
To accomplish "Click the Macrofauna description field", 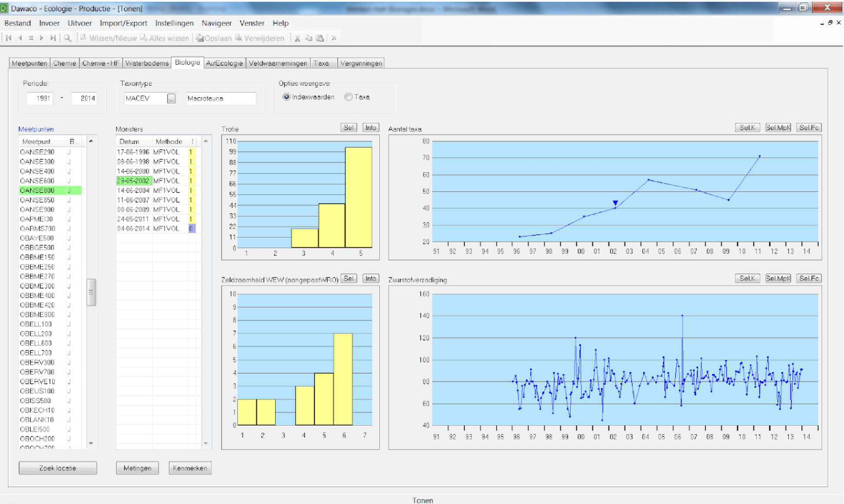I will 221,98.
